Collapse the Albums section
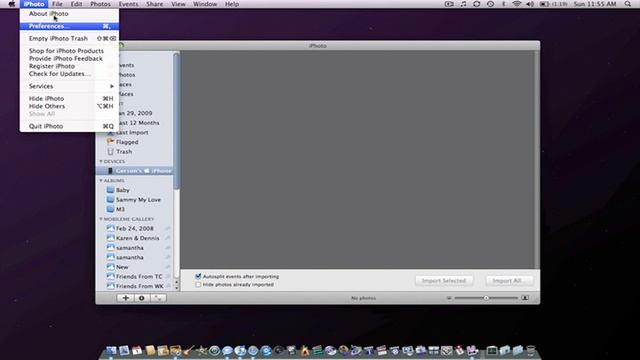The width and height of the screenshot is (640, 360). (101, 180)
